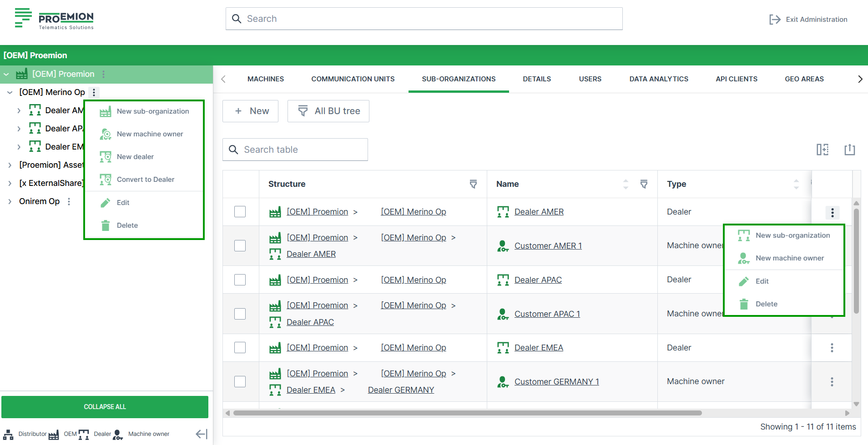Tick the Customer GERMANY 1 row checkbox
The height and width of the screenshot is (445, 868).
240,381
